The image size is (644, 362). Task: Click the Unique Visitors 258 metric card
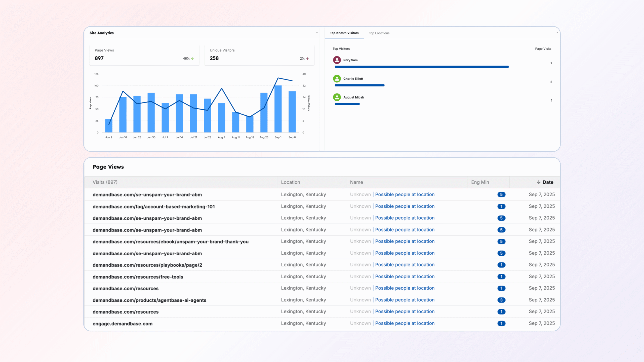(259, 55)
